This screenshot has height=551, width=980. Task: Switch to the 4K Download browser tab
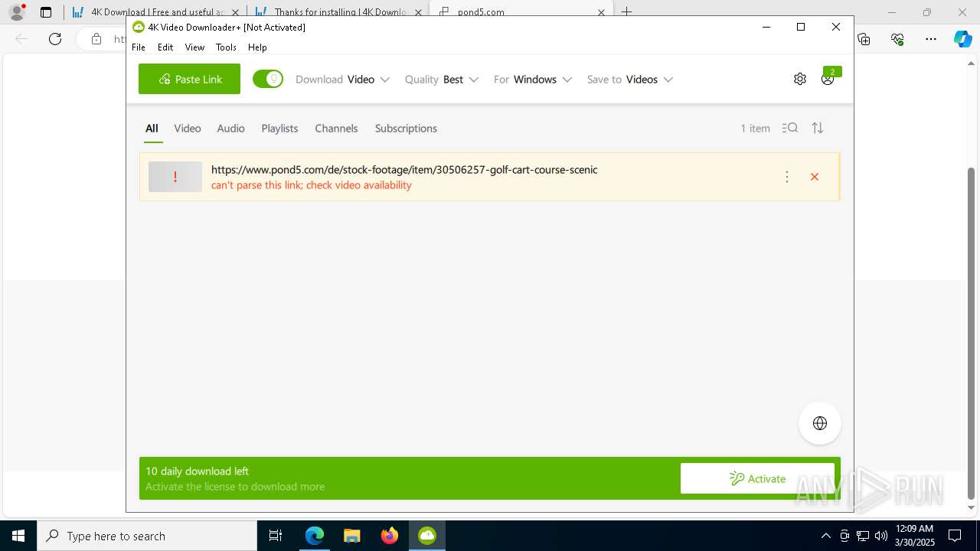point(156,12)
